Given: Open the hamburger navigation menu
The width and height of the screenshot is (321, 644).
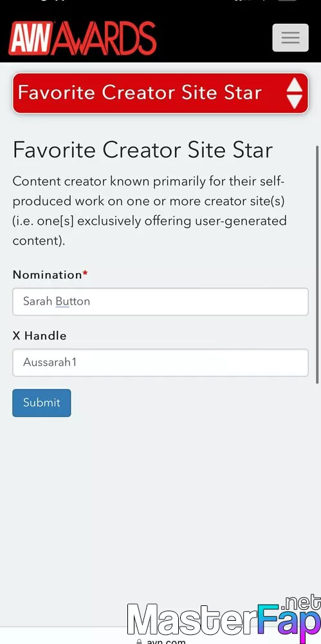Looking at the screenshot, I should 290,37.
